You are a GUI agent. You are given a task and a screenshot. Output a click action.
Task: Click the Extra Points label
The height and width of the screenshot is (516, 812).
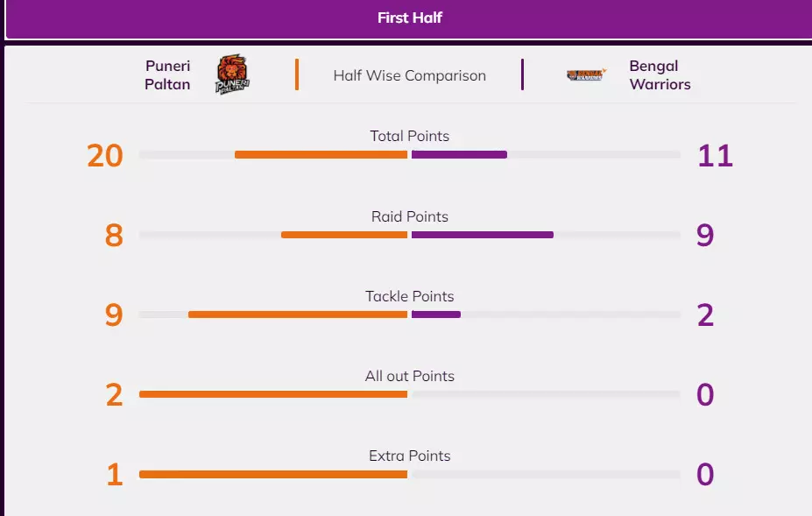tap(409, 456)
